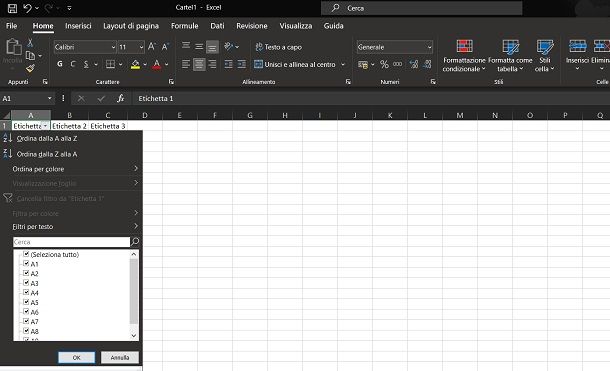Image resolution: width=610 pixels, height=371 pixels.
Task: Click the Incolla paste clipboard icon
Action: point(14,47)
